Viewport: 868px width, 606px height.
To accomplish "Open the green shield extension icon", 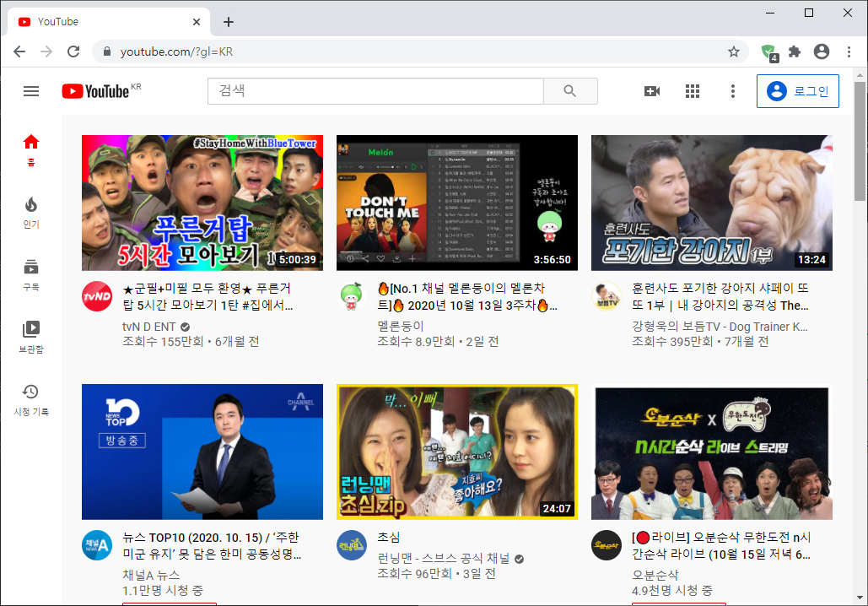I will click(769, 52).
